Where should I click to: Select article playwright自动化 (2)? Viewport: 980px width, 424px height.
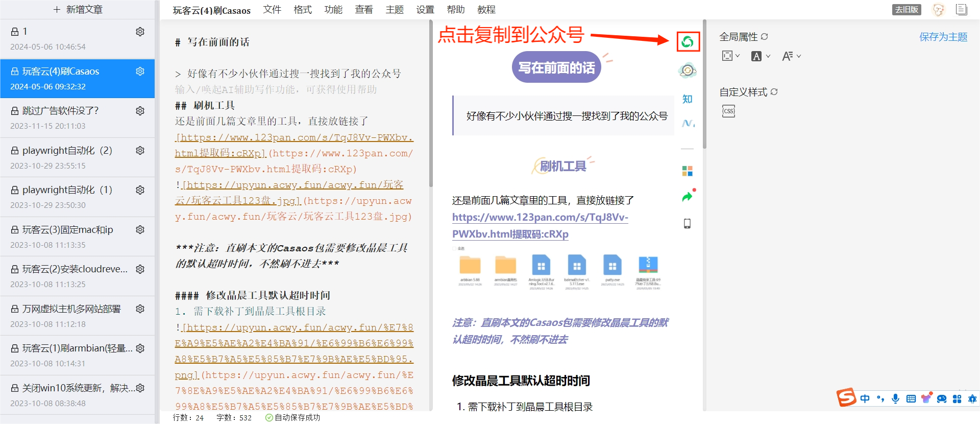pyautogui.click(x=78, y=157)
